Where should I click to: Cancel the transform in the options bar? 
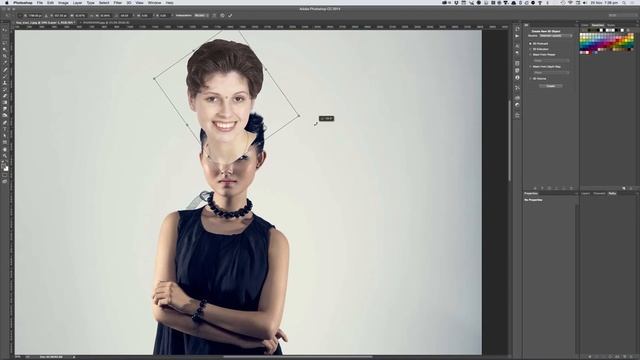click(222, 16)
